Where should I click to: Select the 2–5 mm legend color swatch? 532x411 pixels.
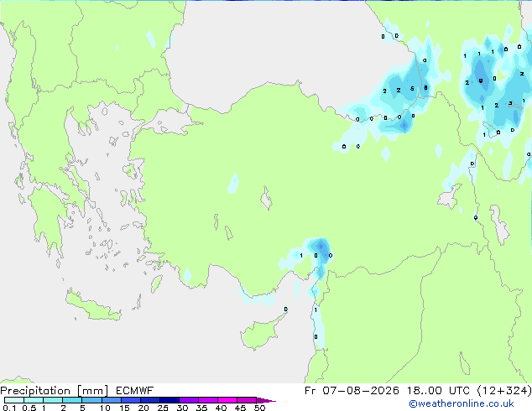(x=72, y=400)
